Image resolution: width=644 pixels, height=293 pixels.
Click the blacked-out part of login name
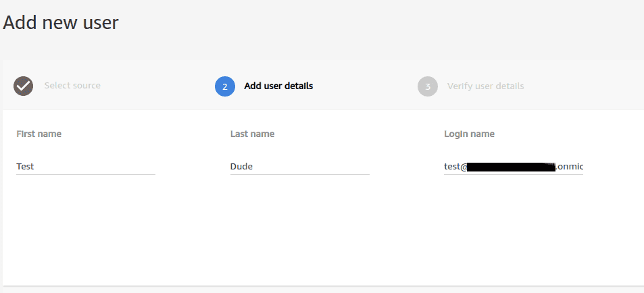pos(512,167)
